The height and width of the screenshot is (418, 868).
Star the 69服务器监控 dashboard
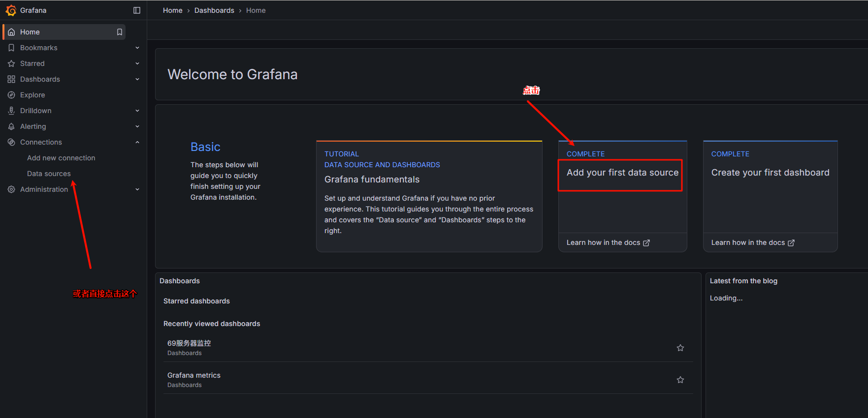pos(680,348)
